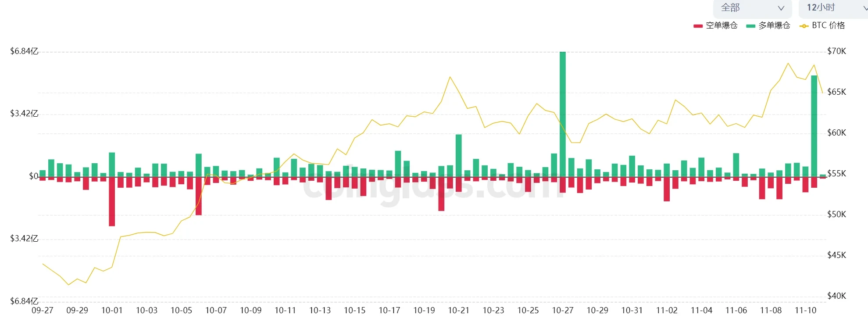Click the 10-15 date label on x-axis

pyautogui.click(x=354, y=311)
